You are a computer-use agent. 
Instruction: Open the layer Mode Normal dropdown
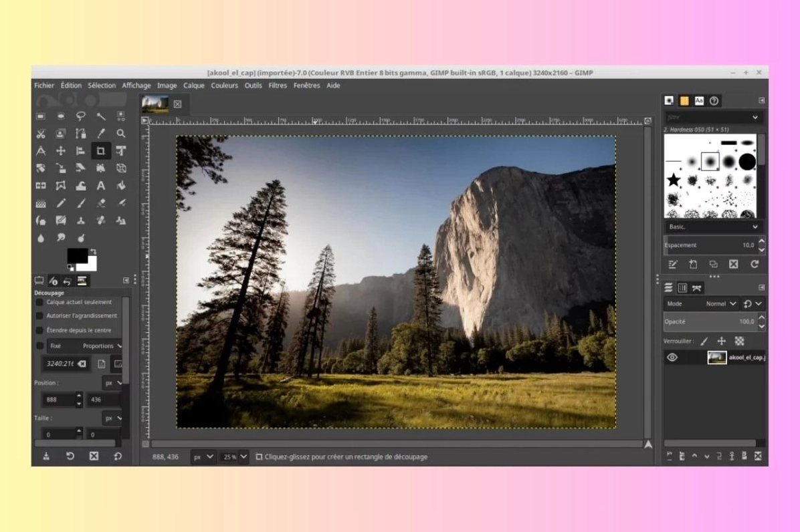[721, 303]
